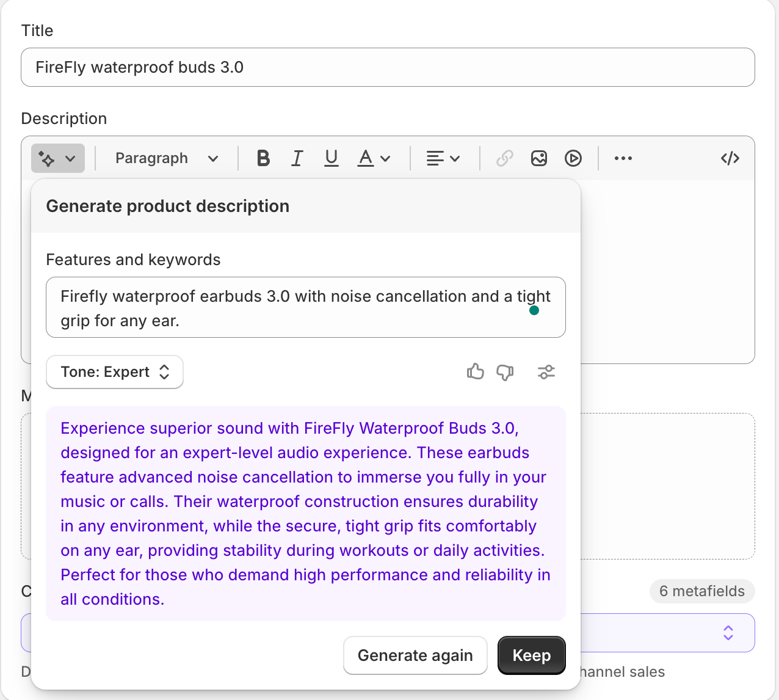
Task: Click the insert video icon
Action: pos(573,158)
